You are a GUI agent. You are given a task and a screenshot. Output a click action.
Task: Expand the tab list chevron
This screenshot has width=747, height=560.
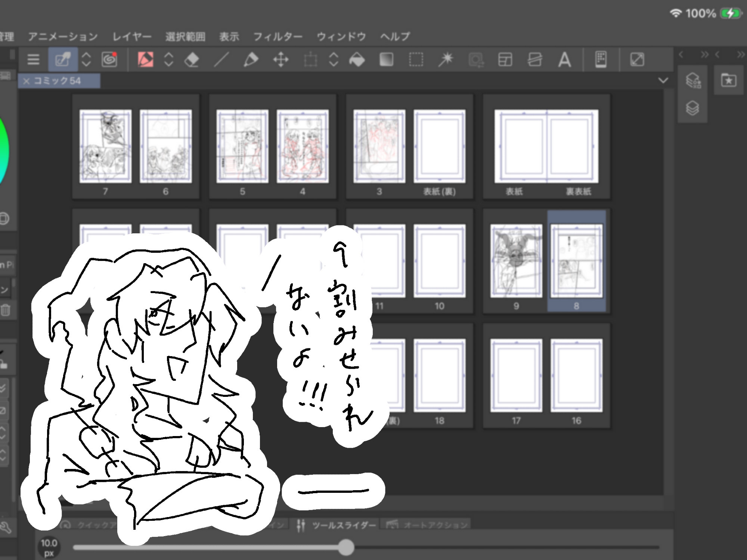[663, 80]
